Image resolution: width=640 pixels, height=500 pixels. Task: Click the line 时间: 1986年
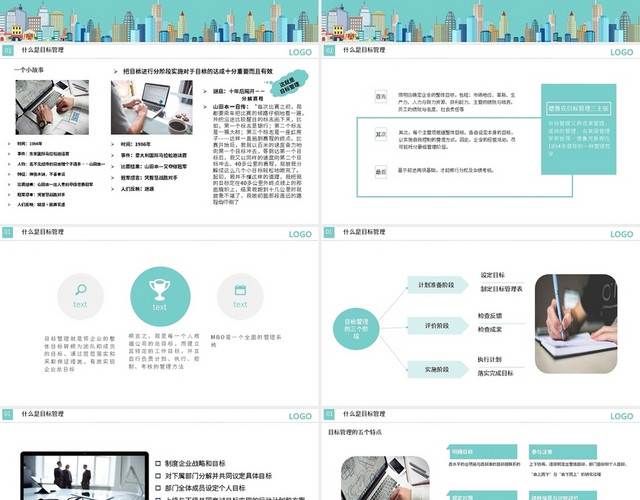click(136, 144)
